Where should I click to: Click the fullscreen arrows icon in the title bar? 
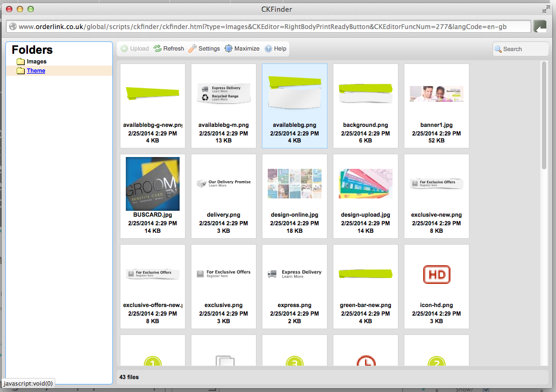pyautogui.click(x=546, y=9)
